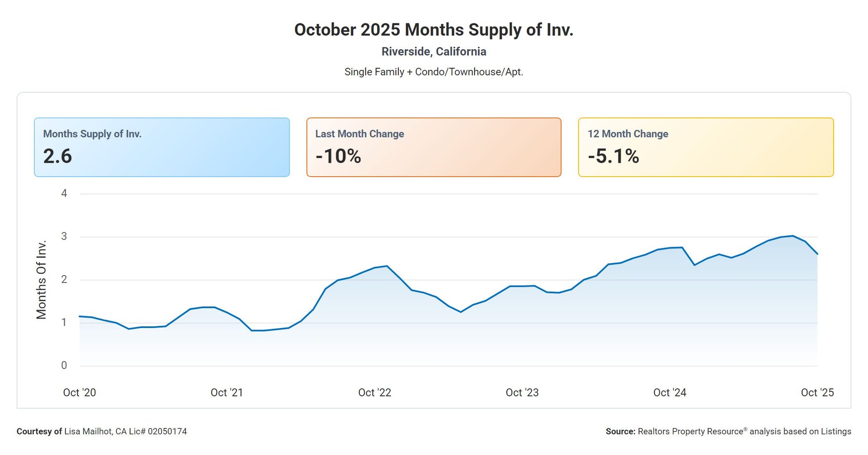Screen dimensions: 868x455
Task: Click the "Months Of Inv." vertical axis label
Action: (42, 280)
